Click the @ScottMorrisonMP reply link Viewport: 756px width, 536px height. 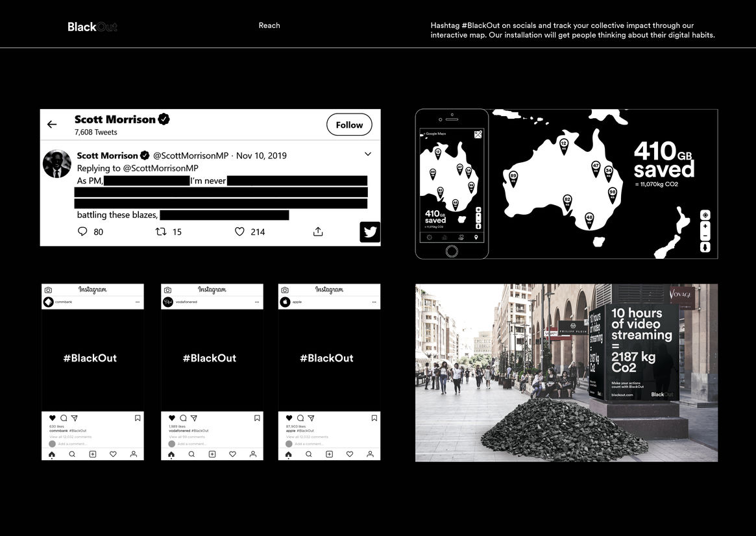click(x=160, y=168)
